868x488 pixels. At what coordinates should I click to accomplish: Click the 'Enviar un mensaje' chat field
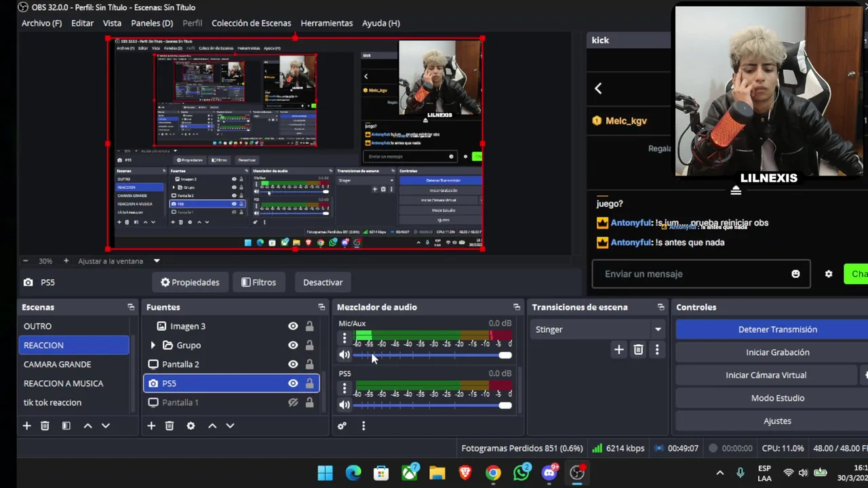(x=701, y=274)
